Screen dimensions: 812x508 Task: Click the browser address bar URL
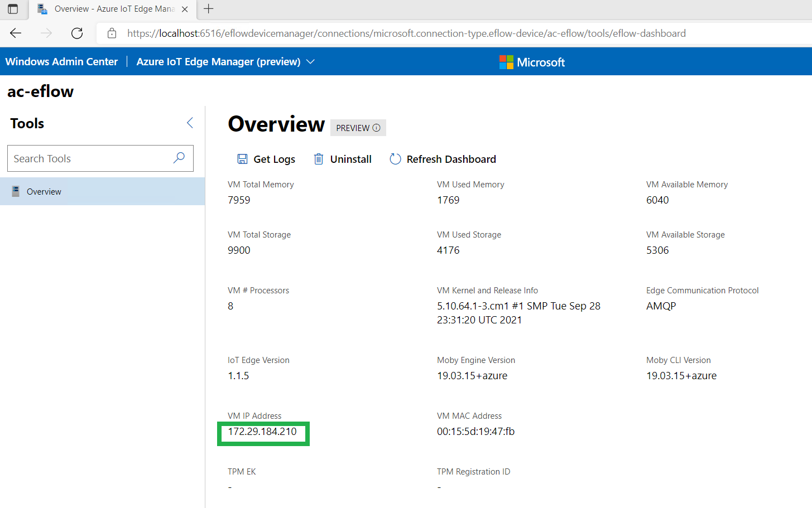(x=406, y=33)
